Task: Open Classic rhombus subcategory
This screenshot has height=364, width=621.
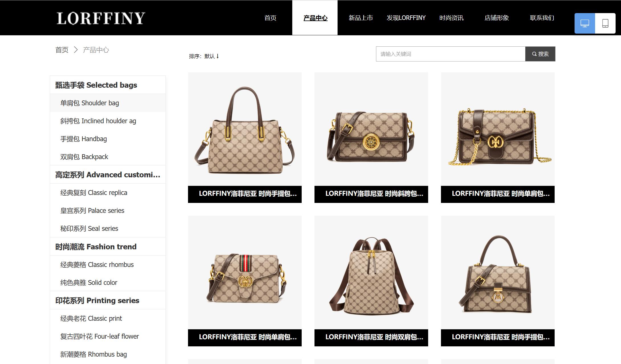Action: [108, 264]
